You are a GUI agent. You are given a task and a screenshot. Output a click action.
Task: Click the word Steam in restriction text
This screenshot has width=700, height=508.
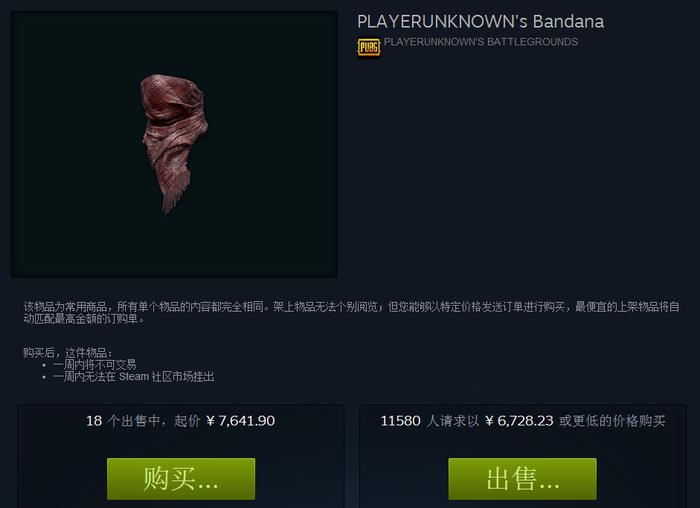(x=133, y=377)
